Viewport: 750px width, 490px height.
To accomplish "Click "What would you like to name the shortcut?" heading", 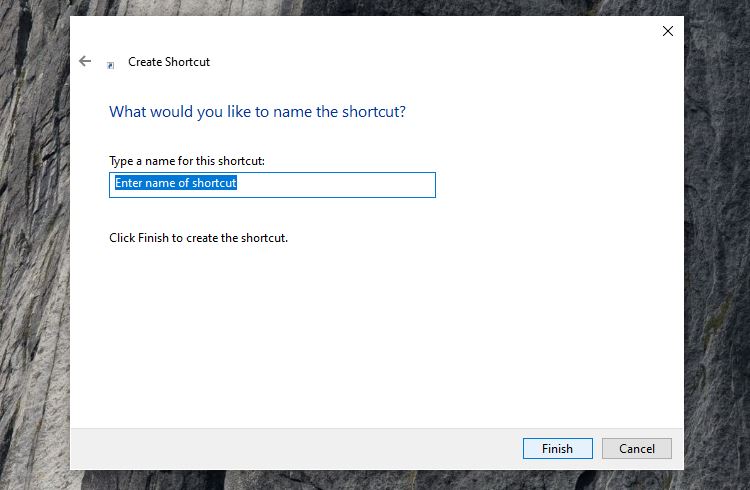I will (257, 111).
